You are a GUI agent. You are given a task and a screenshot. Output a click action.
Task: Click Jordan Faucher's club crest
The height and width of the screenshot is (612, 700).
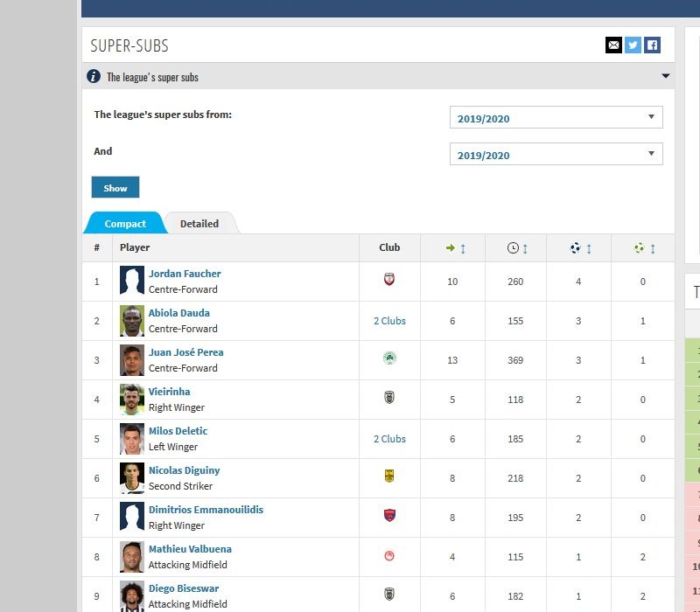[389, 281]
